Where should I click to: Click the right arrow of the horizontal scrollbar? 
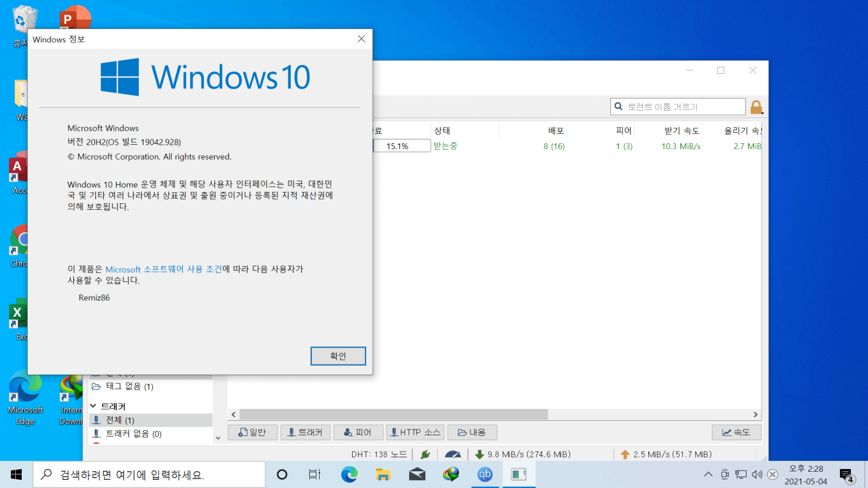(x=756, y=415)
